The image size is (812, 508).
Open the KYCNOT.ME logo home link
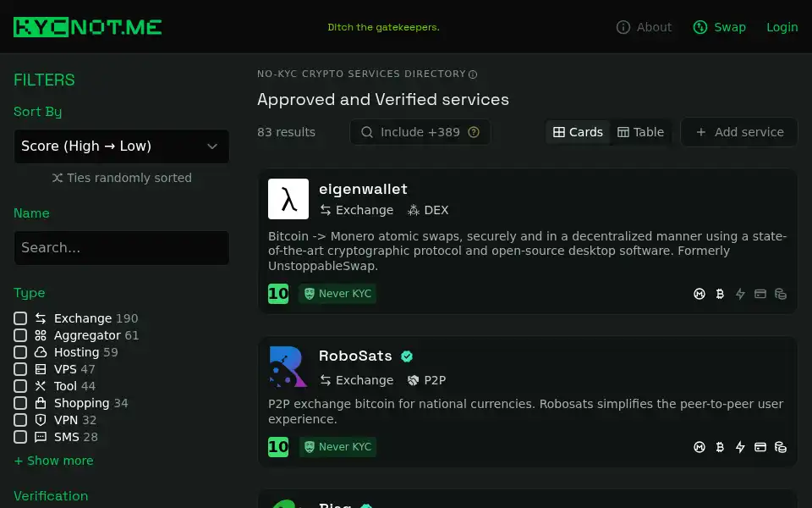click(x=87, y=27)
